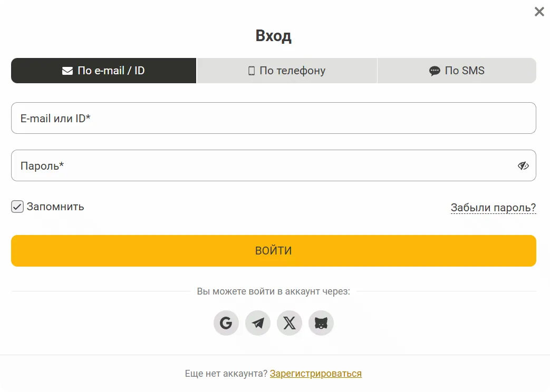Sign in with Google icon
This screenshot has width=550, height=392.
226,323
